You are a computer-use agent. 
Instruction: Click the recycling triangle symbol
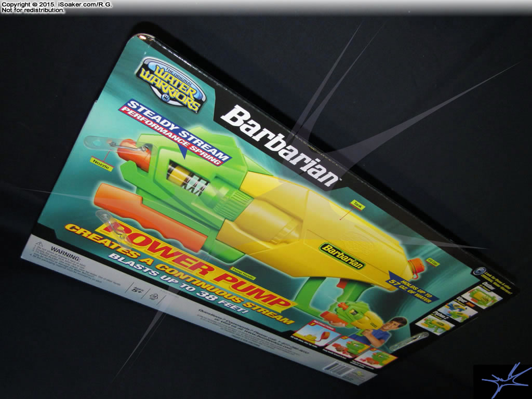coord(153,296)
